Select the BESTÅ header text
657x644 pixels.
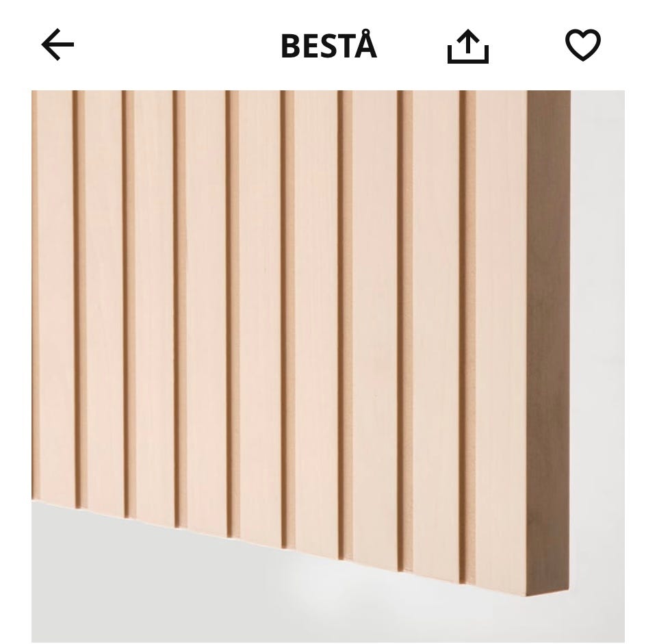tap(329, 45)
